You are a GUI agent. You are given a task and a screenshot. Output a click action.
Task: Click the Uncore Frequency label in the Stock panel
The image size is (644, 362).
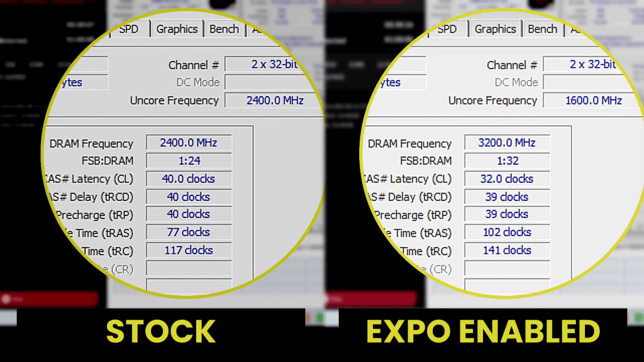(x=174, y=101)
